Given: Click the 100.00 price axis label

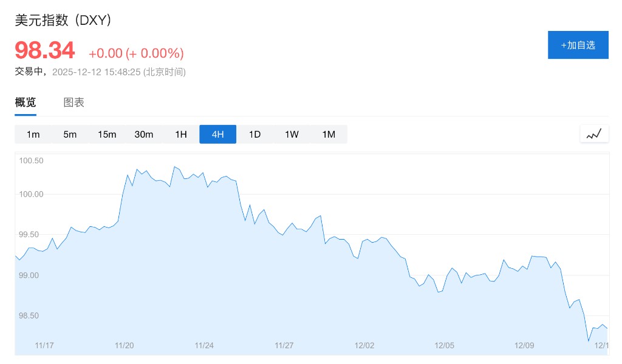Looking at the screenshot, I should pyautogui.click(x=32, y=194).
